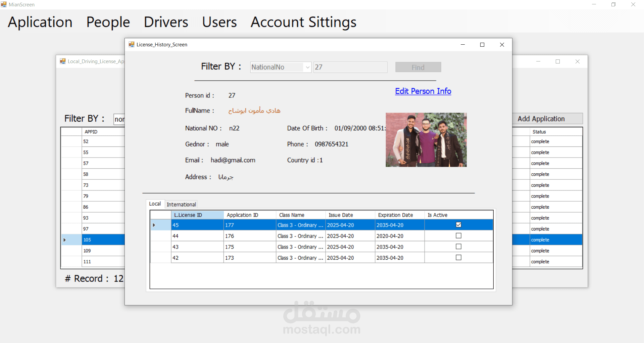The image size is (644, 343).
Task: Click inside the filter value field containing 27
Action: (350, 67)
